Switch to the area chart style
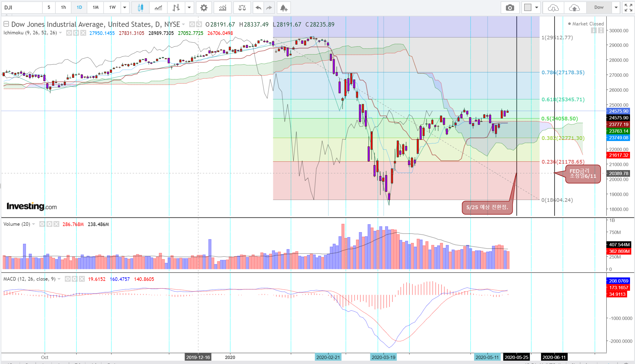Image resolution: width=635 pixels, height=364 pixels. pos(158,7)
